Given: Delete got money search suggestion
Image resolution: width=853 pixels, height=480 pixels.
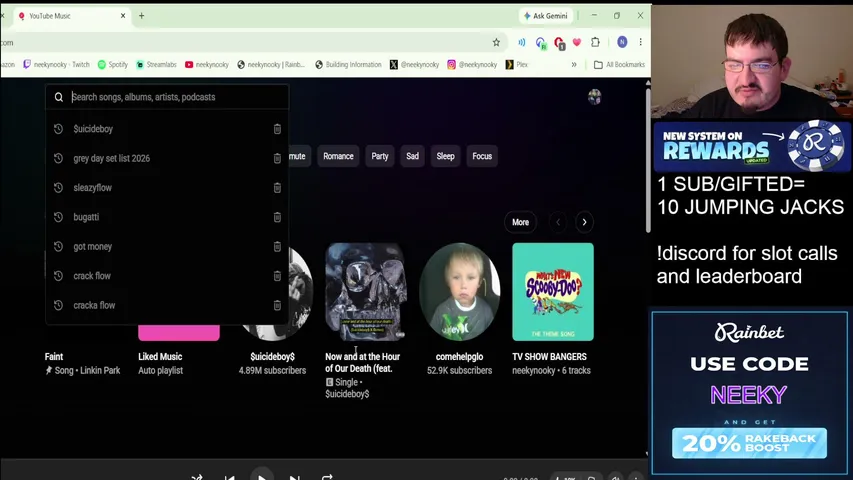Looking at the screenshot, I should pyautogui.click(x=277, y=247).
